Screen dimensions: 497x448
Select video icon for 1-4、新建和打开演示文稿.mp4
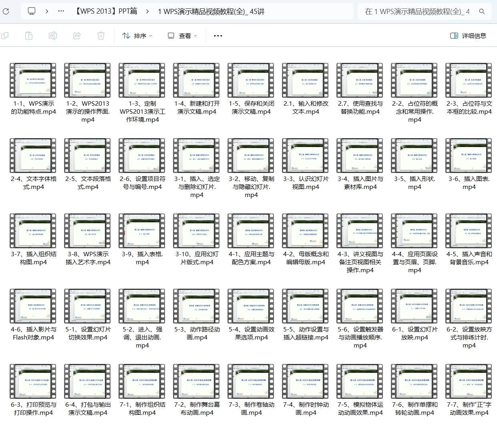click(x=197, y=80)
